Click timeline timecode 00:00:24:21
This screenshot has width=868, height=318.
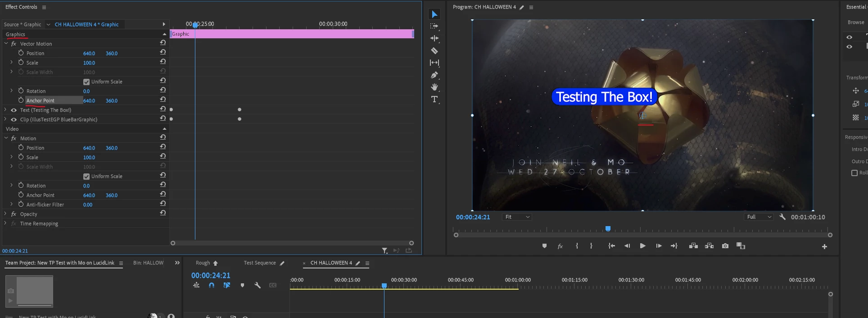211,275
